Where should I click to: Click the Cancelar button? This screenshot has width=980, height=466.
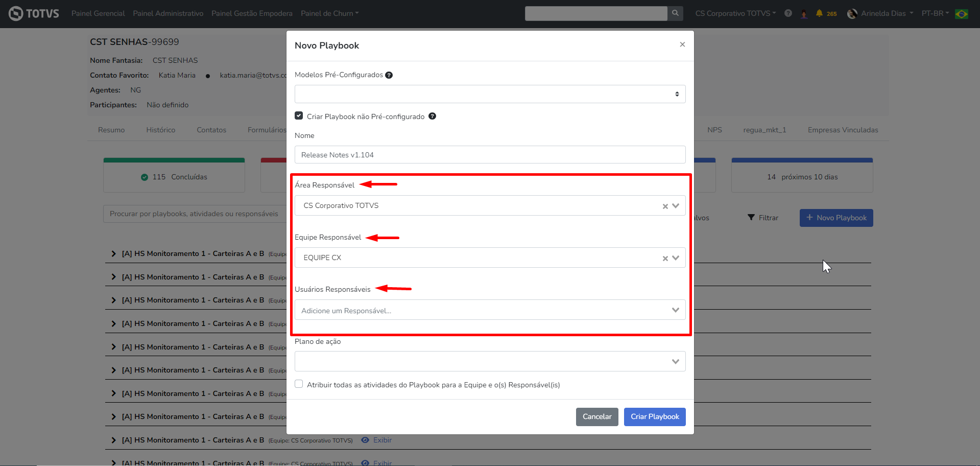click(597, 416)
